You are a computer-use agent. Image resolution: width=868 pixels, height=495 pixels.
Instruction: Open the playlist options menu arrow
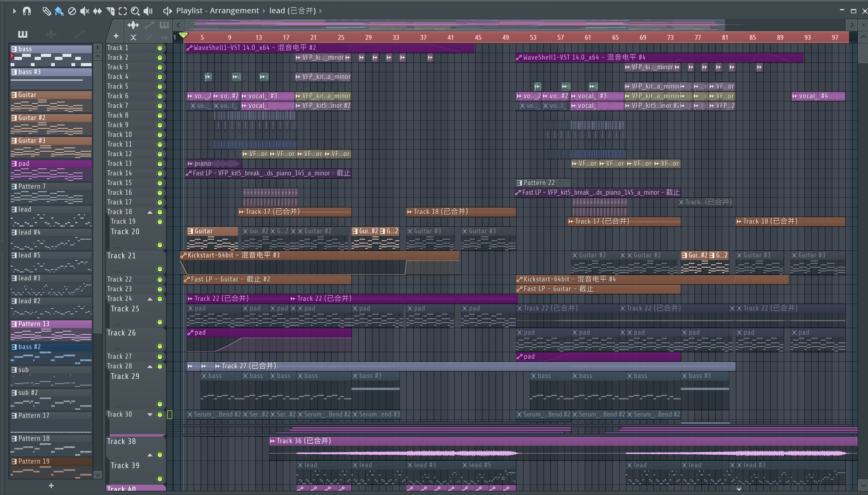tap(14, 11)
